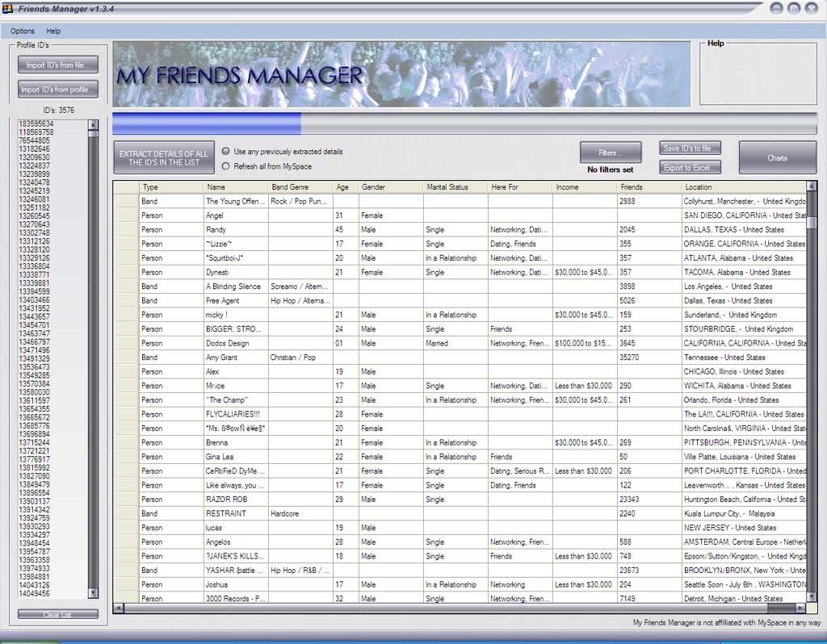Sort table by Age column header
827x644 pixels.
pyautogui.click(x=346, y=187)
